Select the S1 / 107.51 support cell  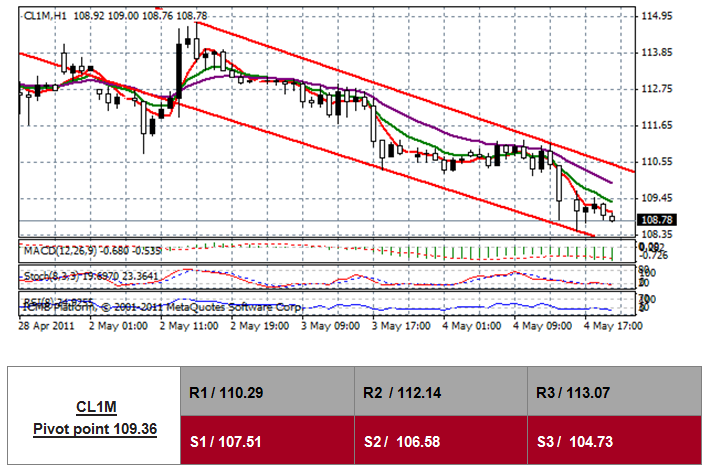click(267, 440)
